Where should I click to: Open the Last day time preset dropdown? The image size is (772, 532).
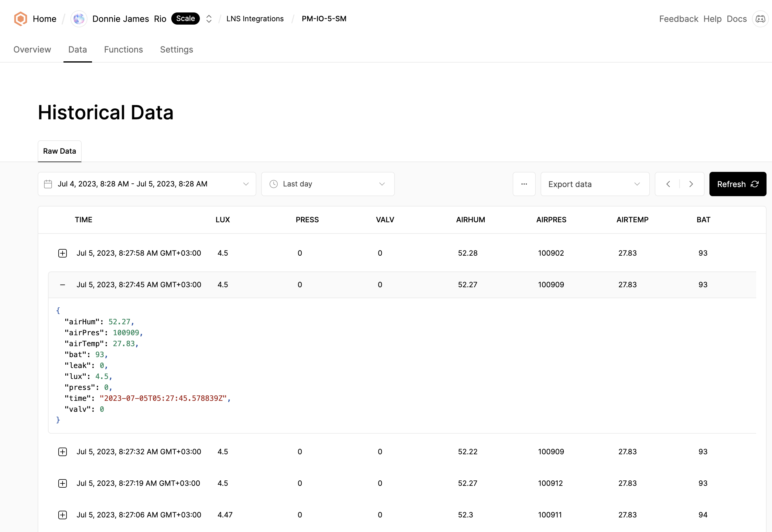(x=328, y=184)
